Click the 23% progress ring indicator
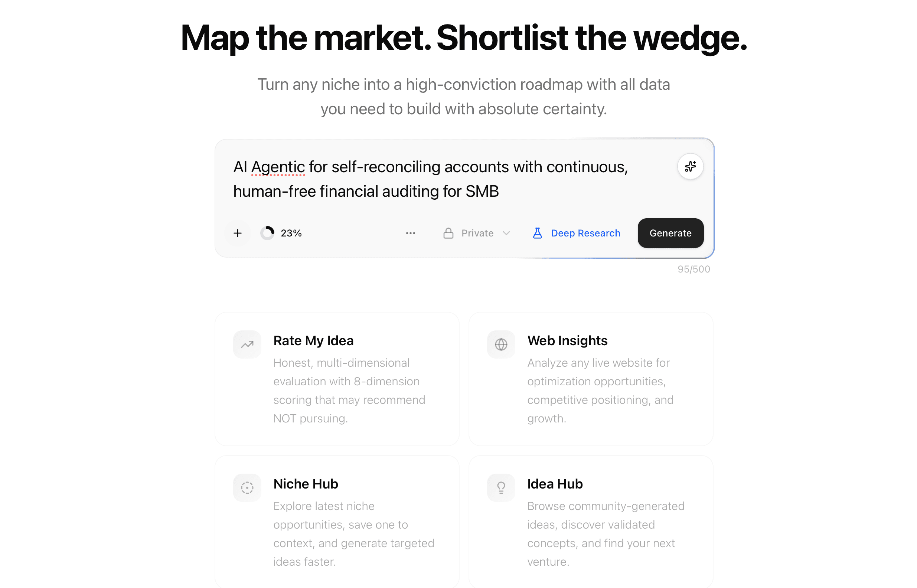 (268, 232)
